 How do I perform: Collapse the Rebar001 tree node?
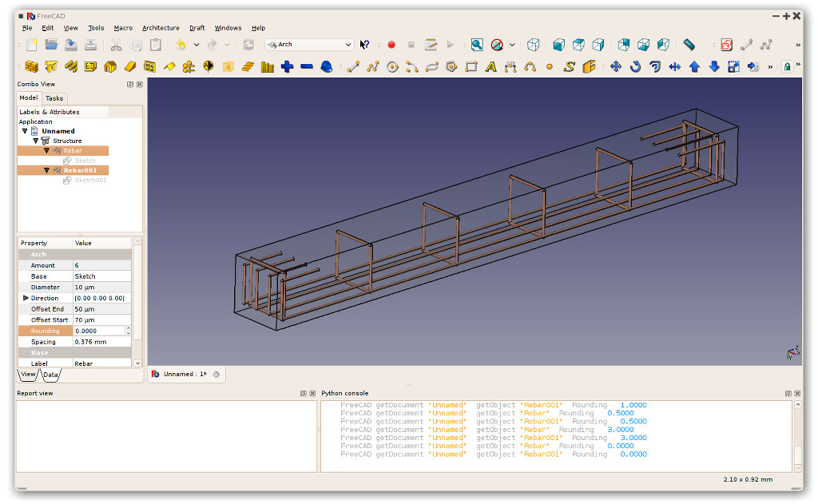click(x=46, y=171)
